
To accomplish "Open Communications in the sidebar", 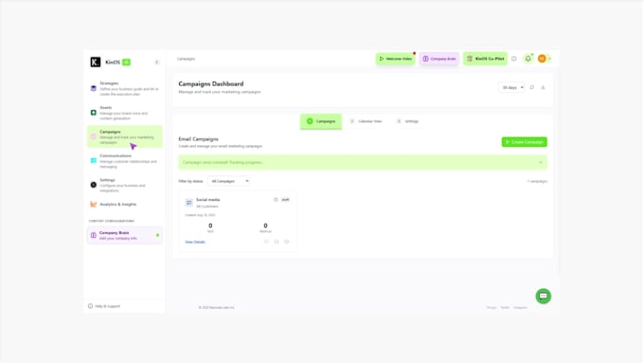I will pyautogui.click(x=124, y=161).
